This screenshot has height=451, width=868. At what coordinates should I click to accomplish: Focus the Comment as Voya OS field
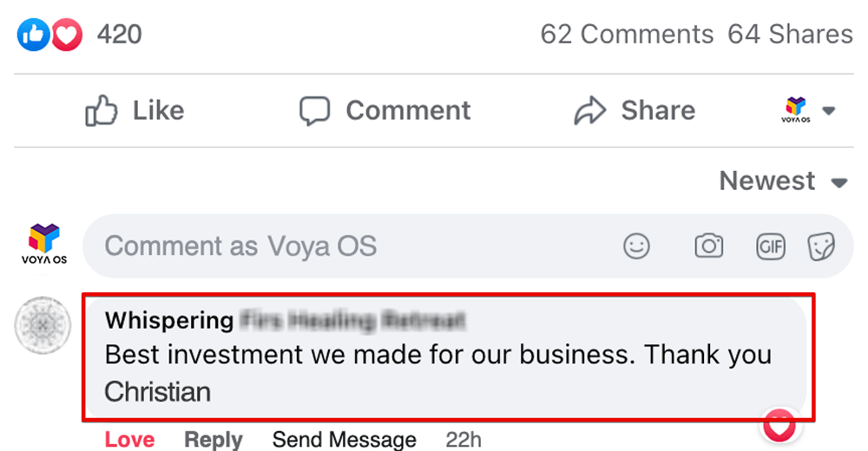pos(347,246)
